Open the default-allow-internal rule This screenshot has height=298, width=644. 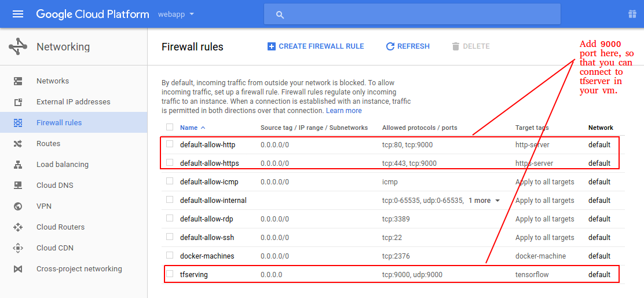213,201
